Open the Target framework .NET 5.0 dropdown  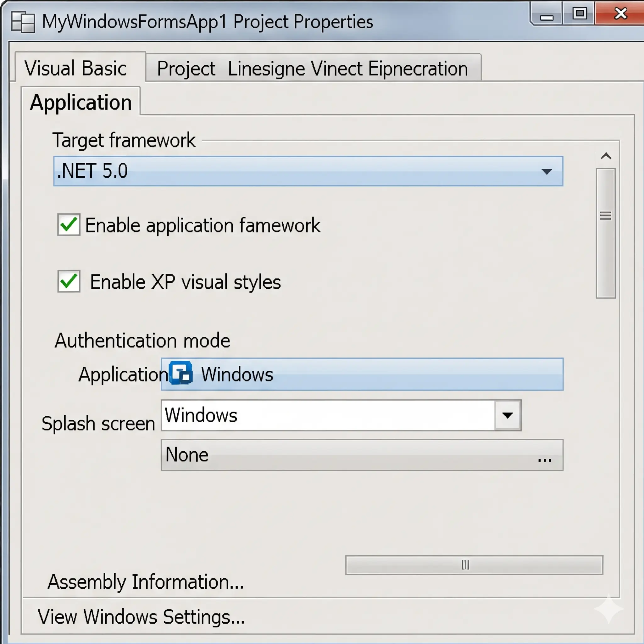click(308, 171)
